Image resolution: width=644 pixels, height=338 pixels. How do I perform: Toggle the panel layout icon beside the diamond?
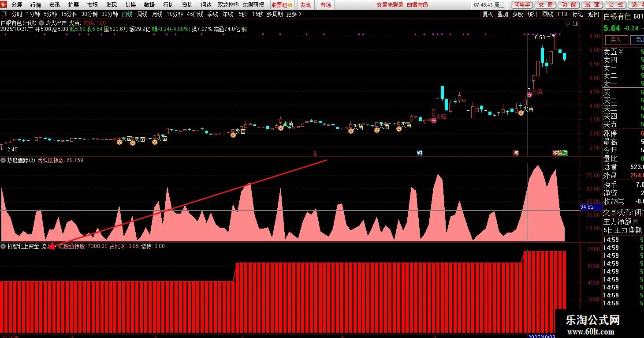click(x=575, y=23)
